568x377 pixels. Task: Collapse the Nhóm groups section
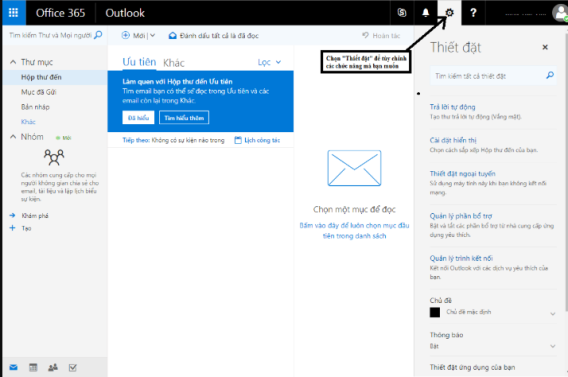pos(13,137)
